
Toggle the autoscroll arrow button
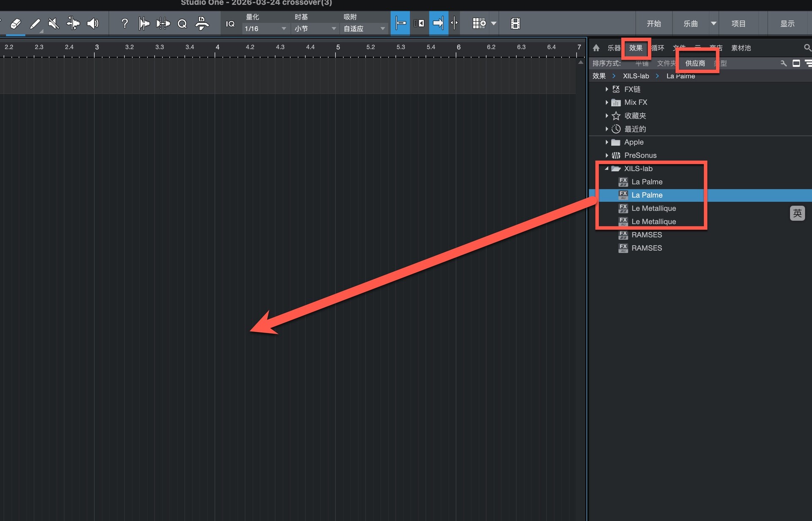[x=439, y=24]
